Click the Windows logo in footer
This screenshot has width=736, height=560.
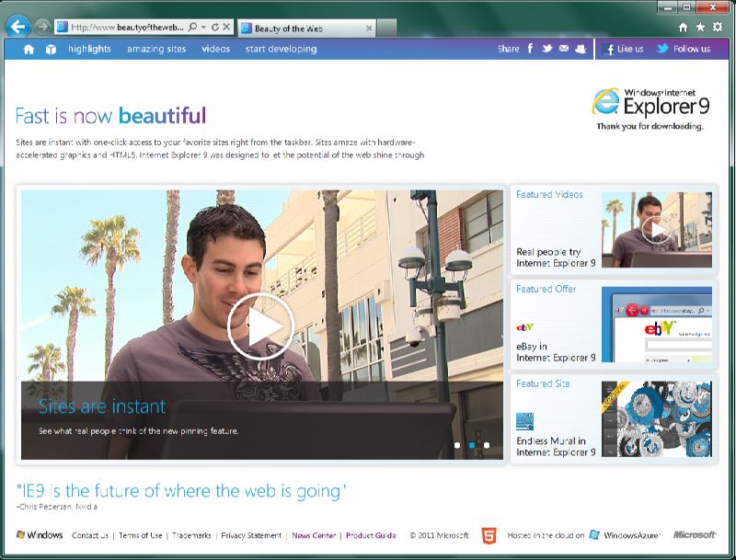click(40, 534)
